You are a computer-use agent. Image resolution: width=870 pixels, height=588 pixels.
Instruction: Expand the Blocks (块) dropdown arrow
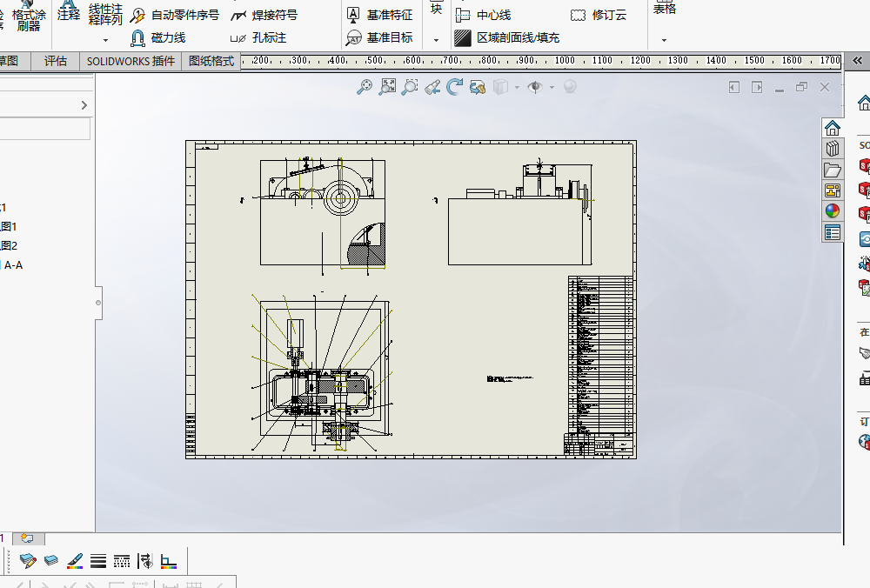tap(436, 40)
